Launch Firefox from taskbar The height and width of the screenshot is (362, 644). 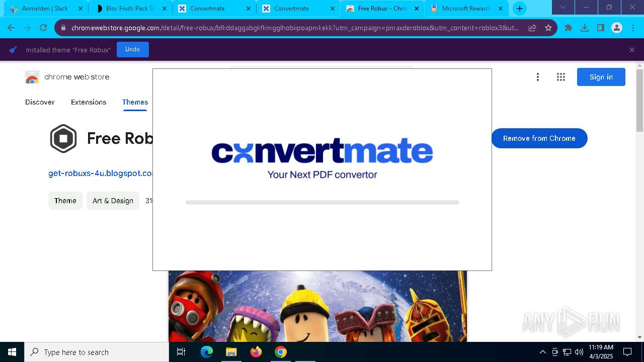pos(256,352)
